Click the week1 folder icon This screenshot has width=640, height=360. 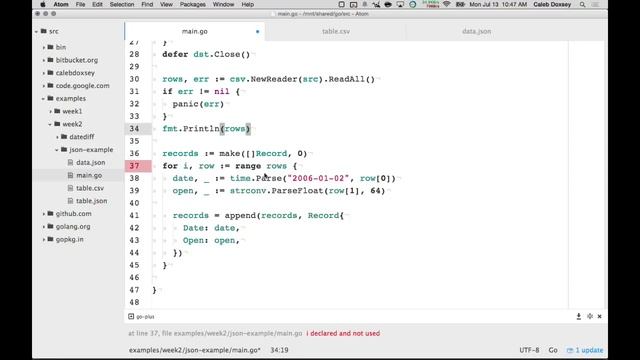pos(58,111)
